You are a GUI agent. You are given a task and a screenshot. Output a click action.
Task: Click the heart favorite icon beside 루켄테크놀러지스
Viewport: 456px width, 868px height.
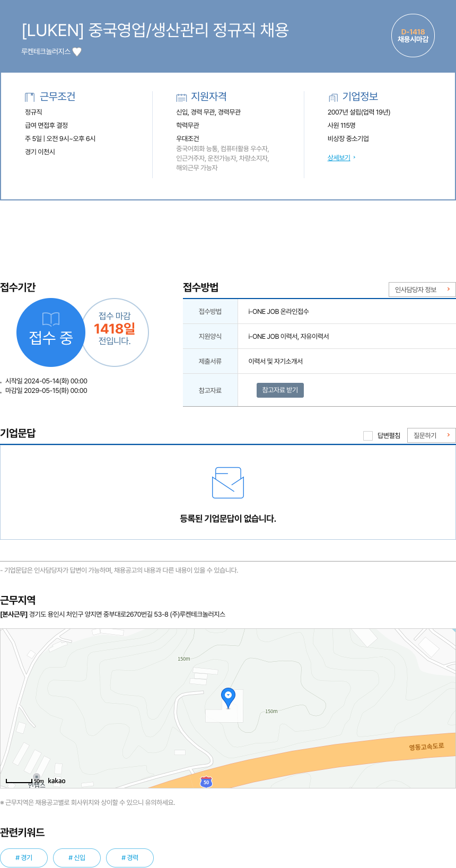[x=77, y=51]
